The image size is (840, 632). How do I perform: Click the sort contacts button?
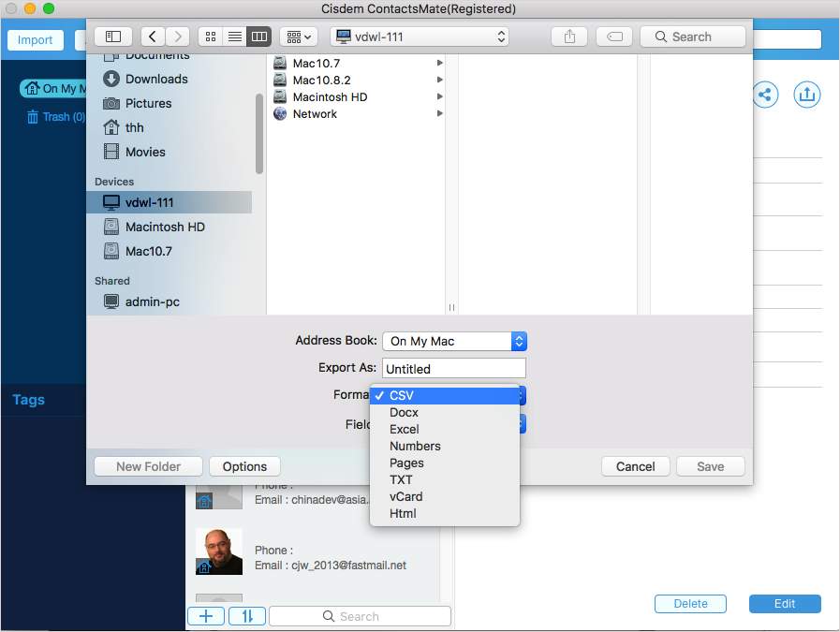247,616
